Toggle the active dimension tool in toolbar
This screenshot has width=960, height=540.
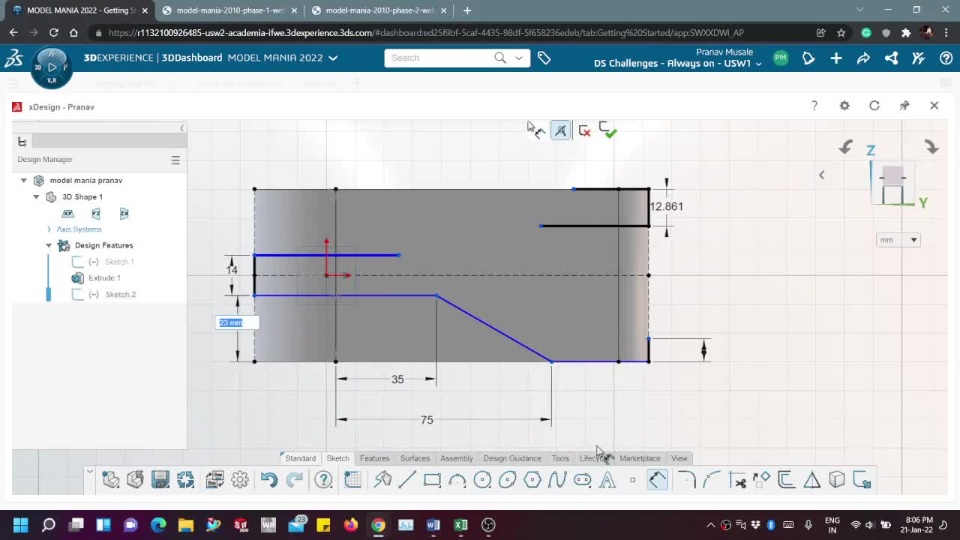point(657,480)
